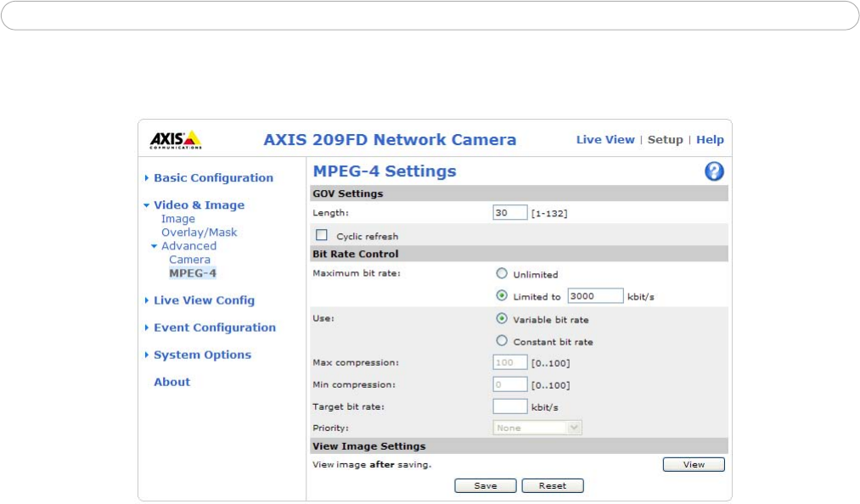Screen dimensions: 860x504
Task: Collapse the Video & Image section
Action: [198, 205]
